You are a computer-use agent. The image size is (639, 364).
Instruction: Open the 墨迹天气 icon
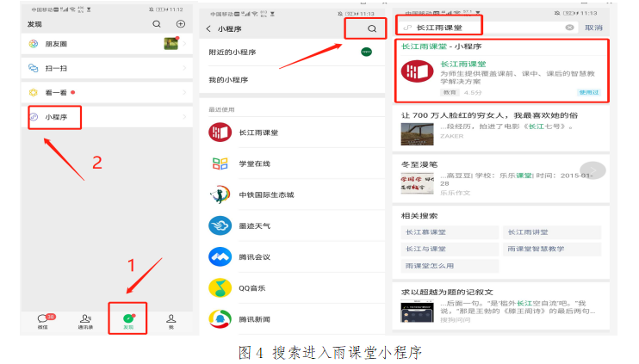[x=220, y=226]
